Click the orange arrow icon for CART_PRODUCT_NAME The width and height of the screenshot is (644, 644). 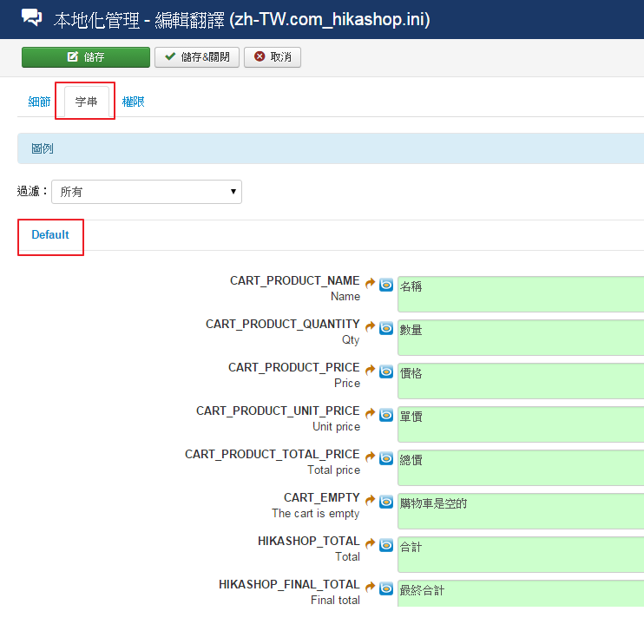click(370, 283)
